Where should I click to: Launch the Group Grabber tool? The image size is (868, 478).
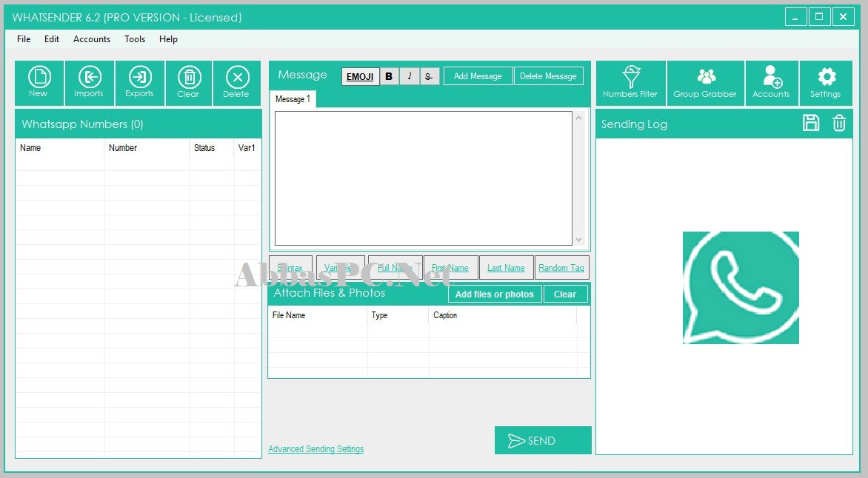coord(705,83)
